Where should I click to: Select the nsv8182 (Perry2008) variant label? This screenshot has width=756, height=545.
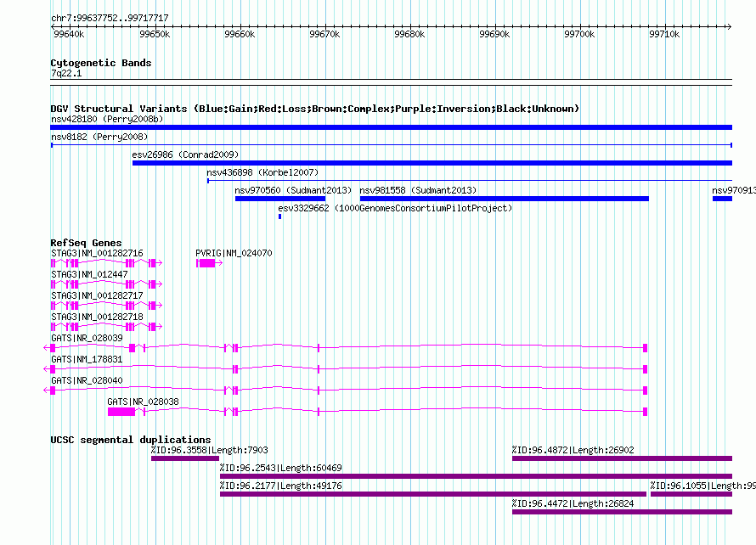pos(99,137)
